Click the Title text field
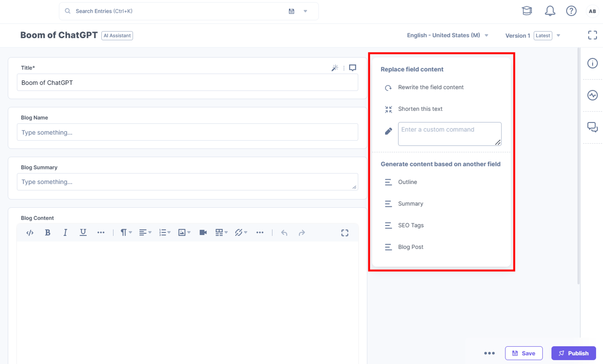This screenshot has width=603, height=364. (187, 83)
